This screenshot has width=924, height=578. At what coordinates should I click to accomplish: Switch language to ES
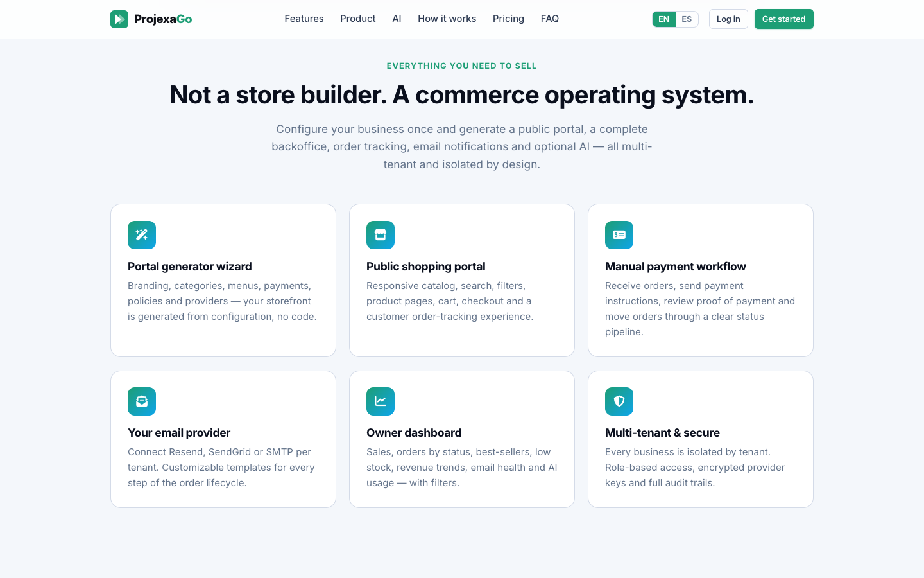pyautogui.click(x=687, y=19)
